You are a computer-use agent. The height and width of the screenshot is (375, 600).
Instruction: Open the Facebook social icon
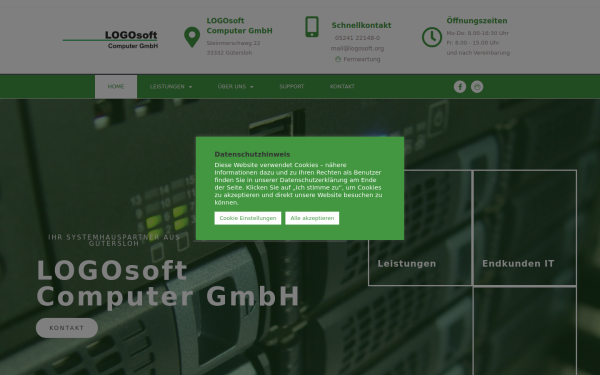pyautogui.click(x=460, y=87)
